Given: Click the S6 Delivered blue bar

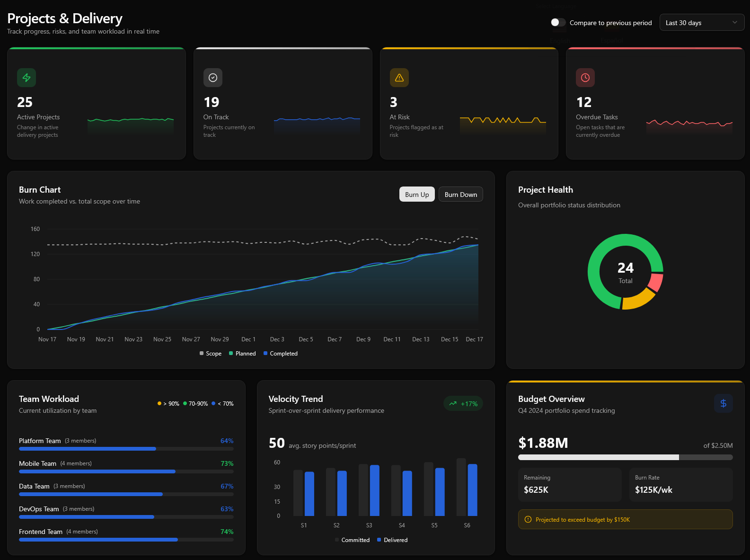Looking at the screenshot, I should pyautogui.click(x=473, y=490).
